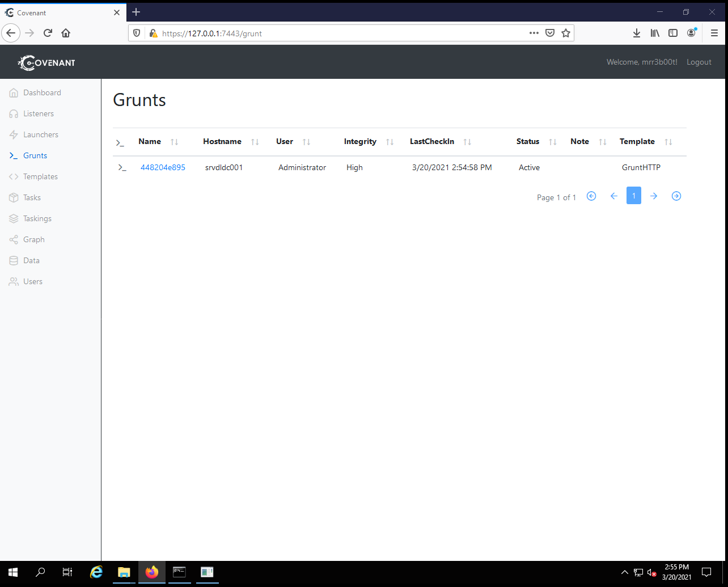Click the Data database icon
728x587 pixels.
coord(14,260)
